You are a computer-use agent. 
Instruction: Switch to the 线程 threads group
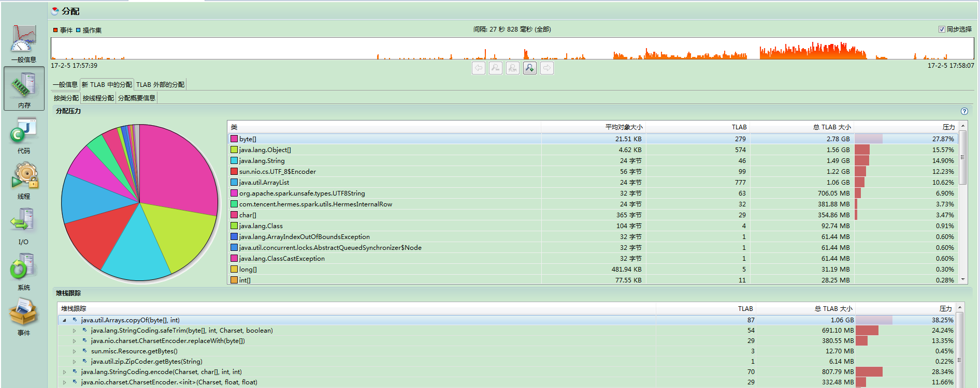click(24, 181)
